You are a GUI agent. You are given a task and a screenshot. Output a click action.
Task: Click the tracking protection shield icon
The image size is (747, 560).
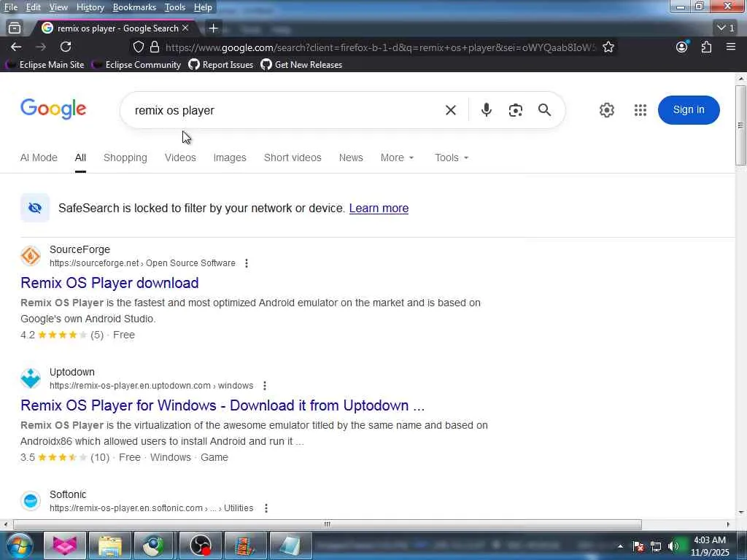(138, 47)
